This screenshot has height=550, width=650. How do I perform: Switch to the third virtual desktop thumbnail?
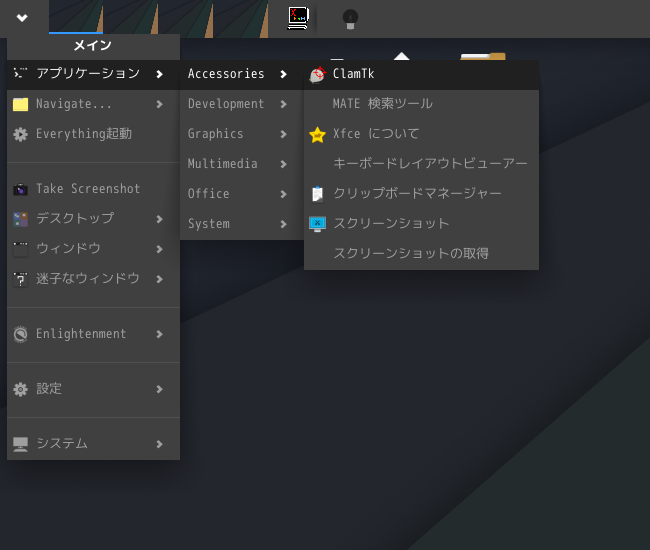coord(186,17)
